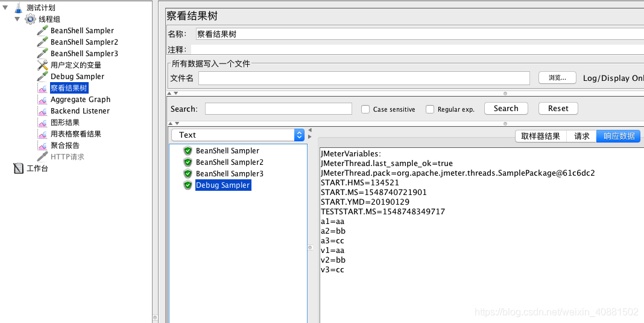Image resolution: width=644 pixels, height=323 pixels.
Task: Collapse the 线程组 tree node
Action: (x=17, y=19)
